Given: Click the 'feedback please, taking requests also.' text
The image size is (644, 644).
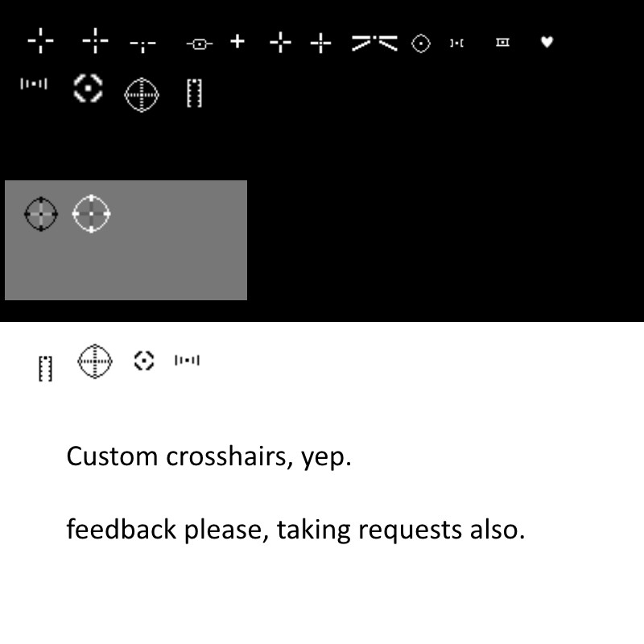Looking at the screenshot, I should pos(295,530).
